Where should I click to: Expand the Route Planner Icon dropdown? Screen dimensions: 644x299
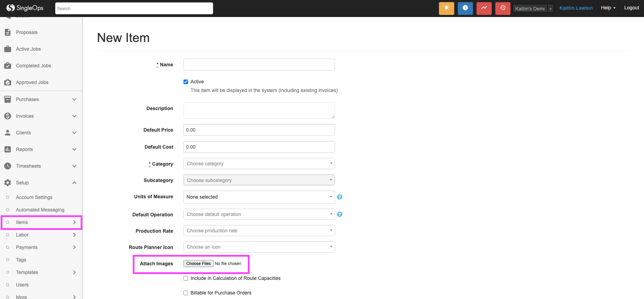(259, 247)
